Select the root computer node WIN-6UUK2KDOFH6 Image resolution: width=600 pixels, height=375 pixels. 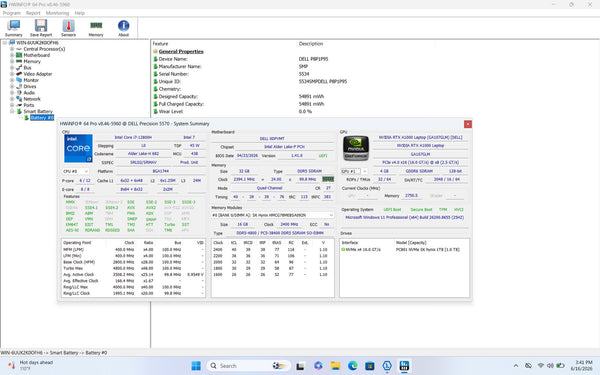click(37, 43)
